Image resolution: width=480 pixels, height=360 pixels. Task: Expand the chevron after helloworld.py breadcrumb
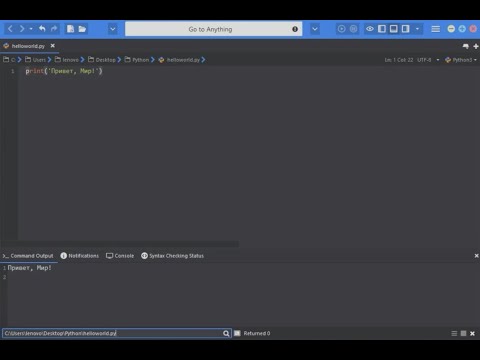(203, 60)
